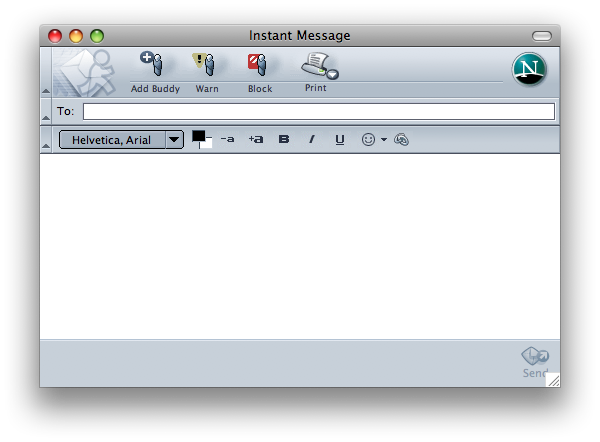Click the Netscape logo icon

(529, 70)
